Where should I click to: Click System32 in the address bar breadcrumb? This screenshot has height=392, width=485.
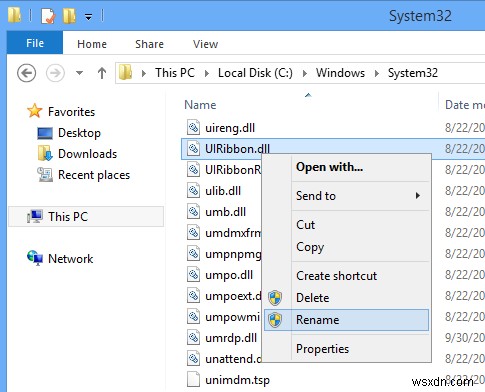[413, 73]
